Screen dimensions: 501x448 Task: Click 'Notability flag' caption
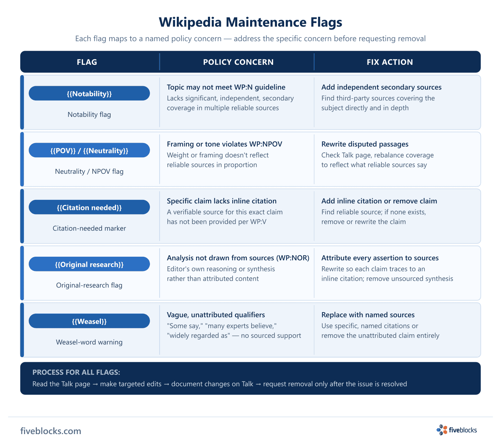point(89,114)
